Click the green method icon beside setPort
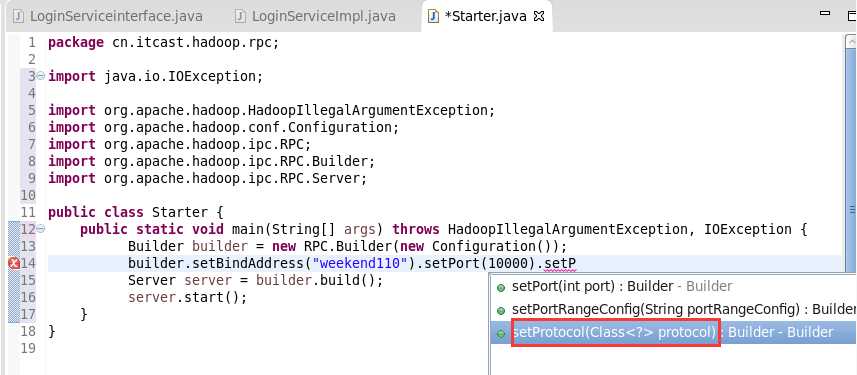The image size is (857, 375). (501, 288)
